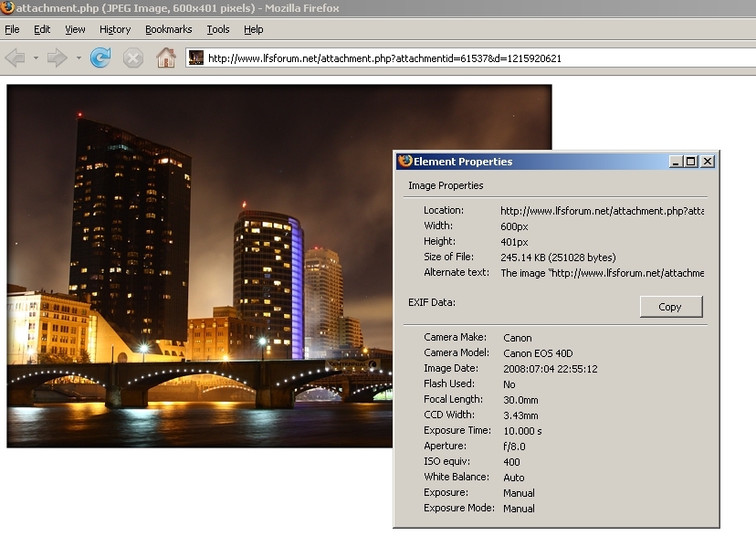This screenshot has width=756, height=557.
Task: Click the Image Properties heading
Action: (x=446, y=185)
